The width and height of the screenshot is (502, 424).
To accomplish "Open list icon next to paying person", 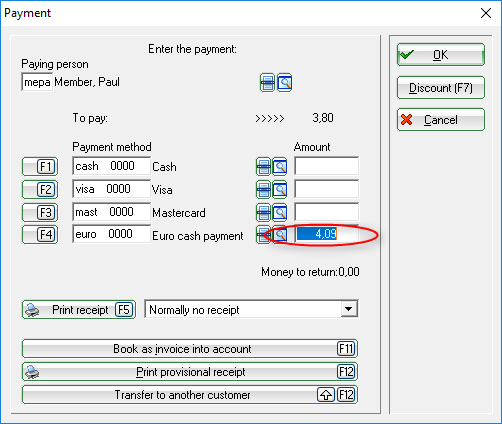I will (x=267, y=83).
